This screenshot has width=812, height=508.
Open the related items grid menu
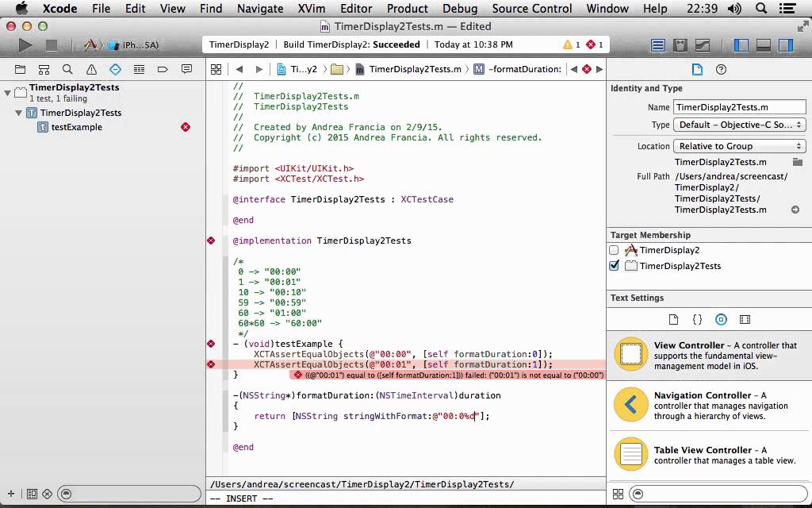coord(216,69)
